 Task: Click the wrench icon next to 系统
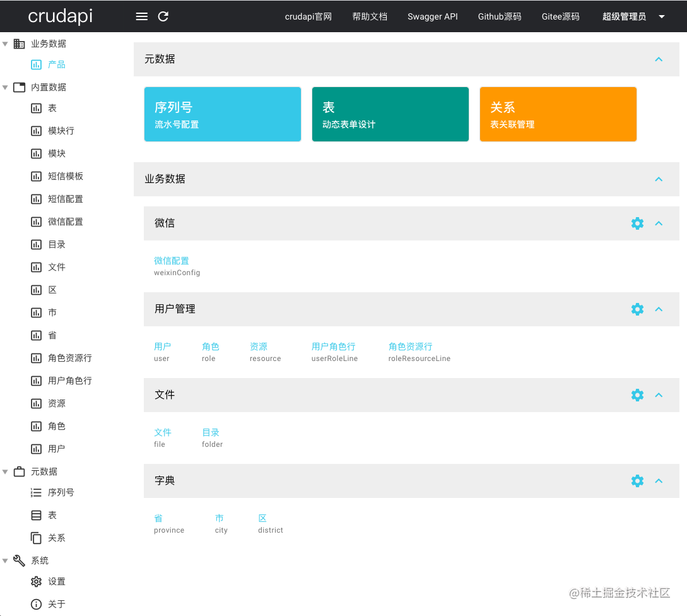coord(19,560)
